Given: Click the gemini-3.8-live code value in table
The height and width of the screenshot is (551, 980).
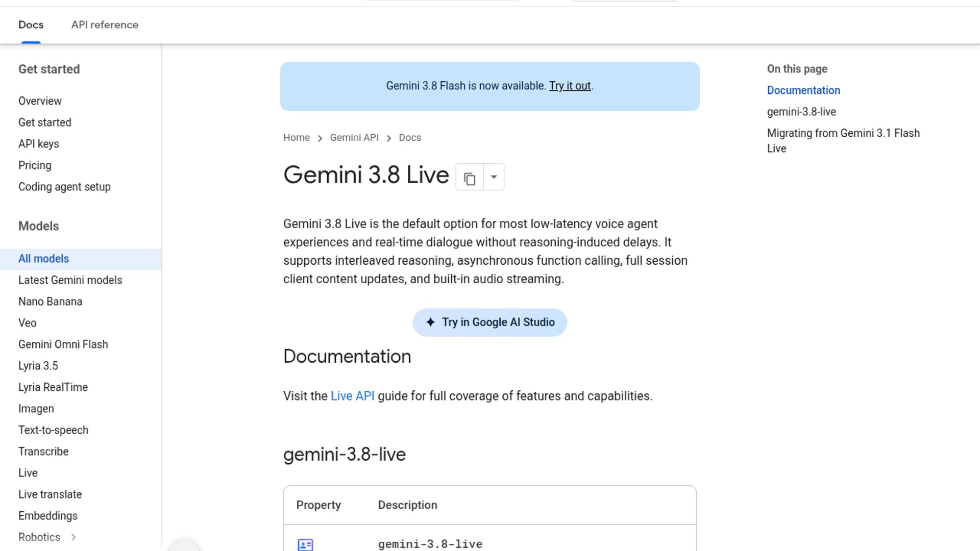Looking at the screenshot, I should [430, 544].
